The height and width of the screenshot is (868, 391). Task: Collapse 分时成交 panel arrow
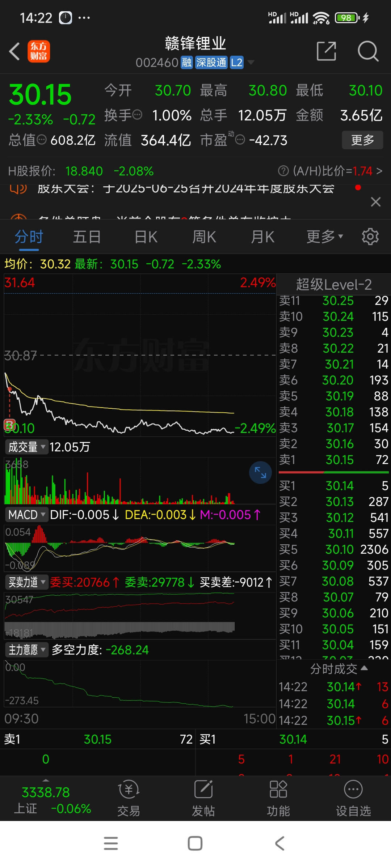(365, 668)
